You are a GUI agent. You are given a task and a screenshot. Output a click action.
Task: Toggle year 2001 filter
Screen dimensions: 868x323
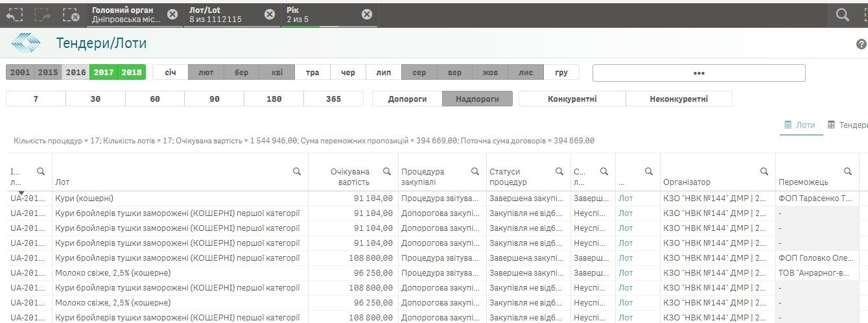click(20, 73)
